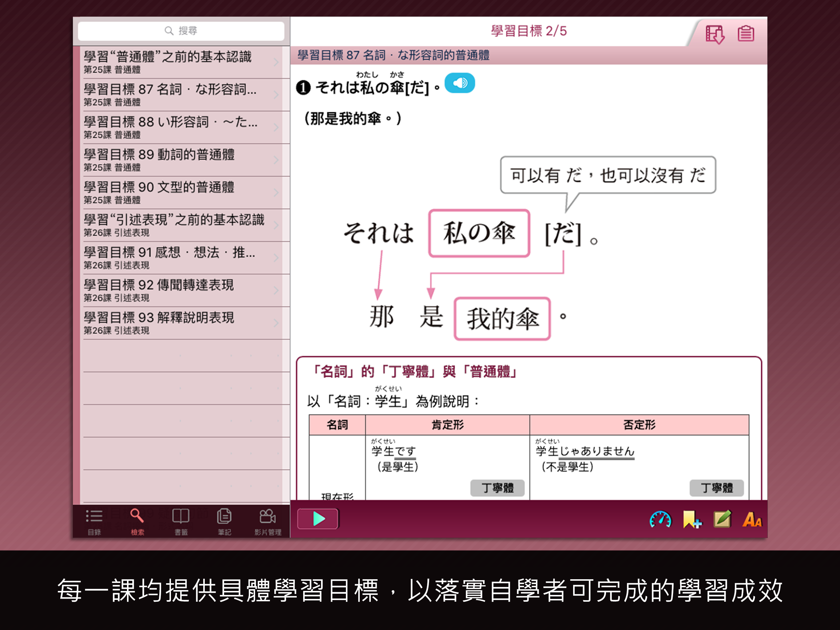Click chevron on 學習目標 92 row

pos(276,291)
